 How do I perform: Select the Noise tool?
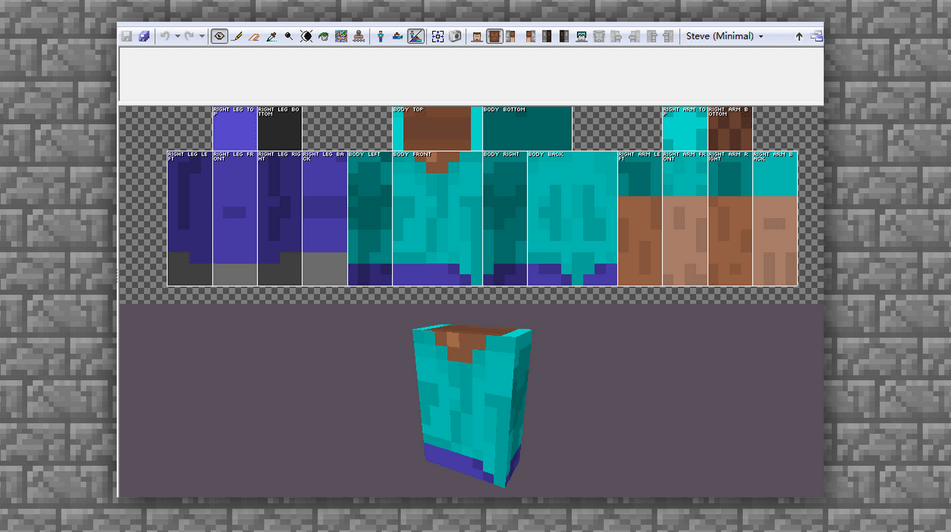(341, 36)
